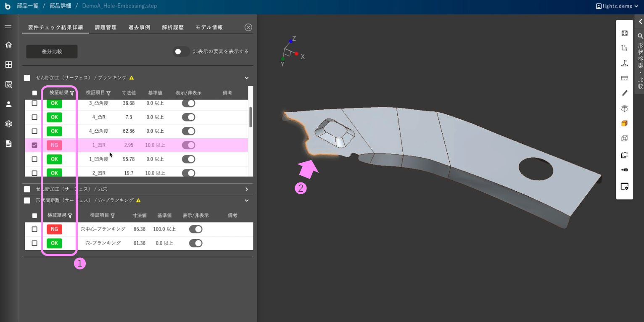Viewport: 644px width, 322px height.
Task: Filter the 検証項目 column in blanking table
Action: pyautogui.click(x=108, y=93)
